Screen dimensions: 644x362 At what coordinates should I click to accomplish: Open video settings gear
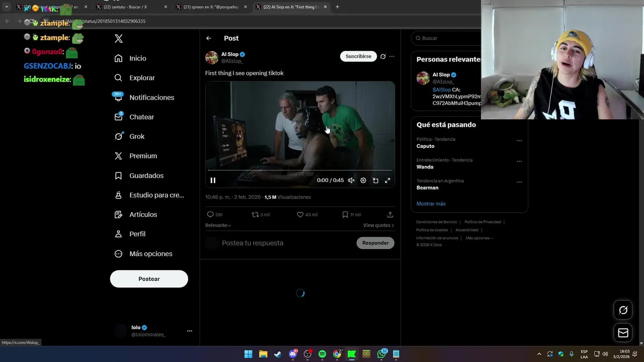[x=363, y=180]
